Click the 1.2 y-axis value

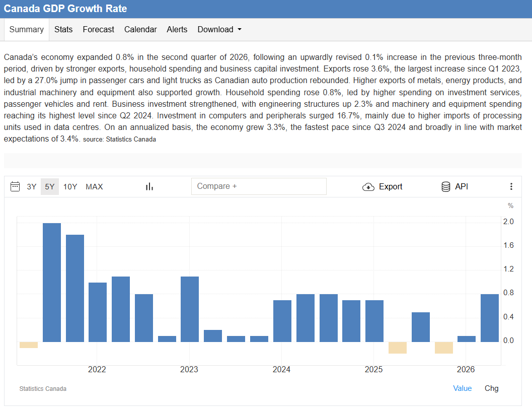tap(508, 269)
